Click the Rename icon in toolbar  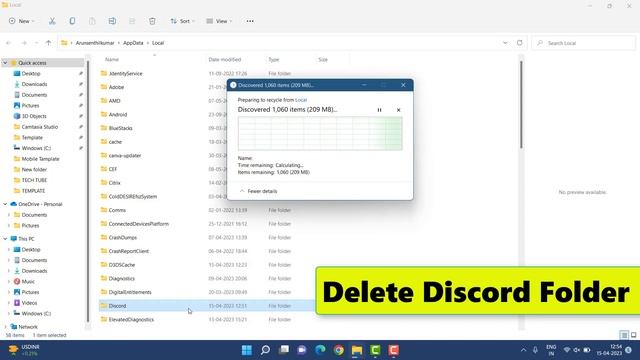[x=112, y=21]
